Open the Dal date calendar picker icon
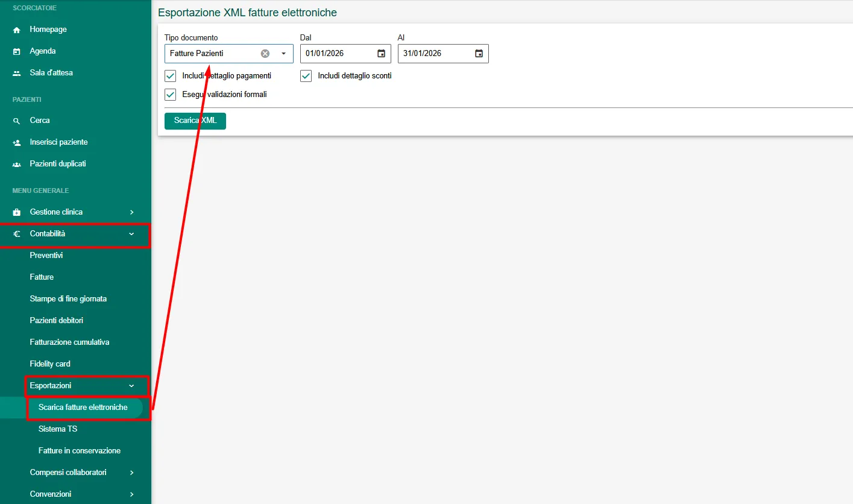The width and height of the screenshot is (853, 504). click(x=381, y=54)
